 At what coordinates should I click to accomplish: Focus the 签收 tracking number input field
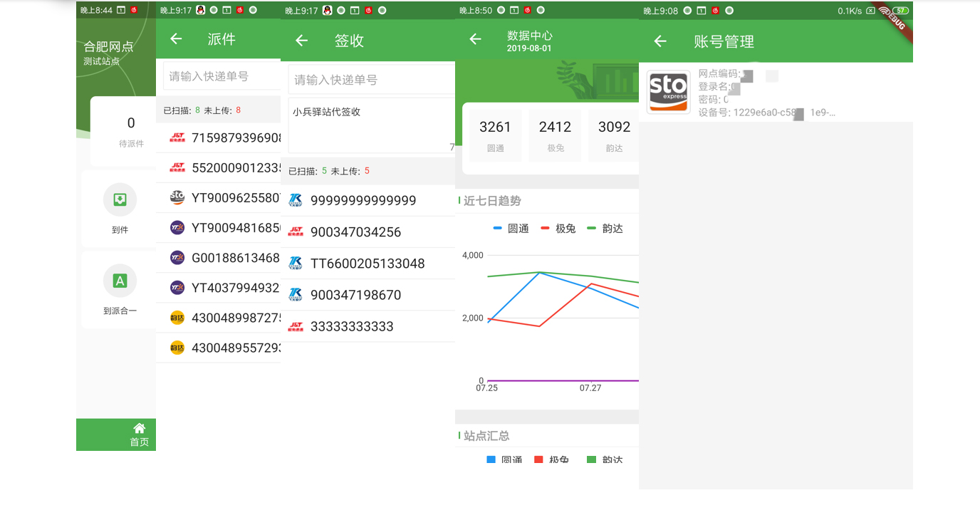[x=370, y=80]
